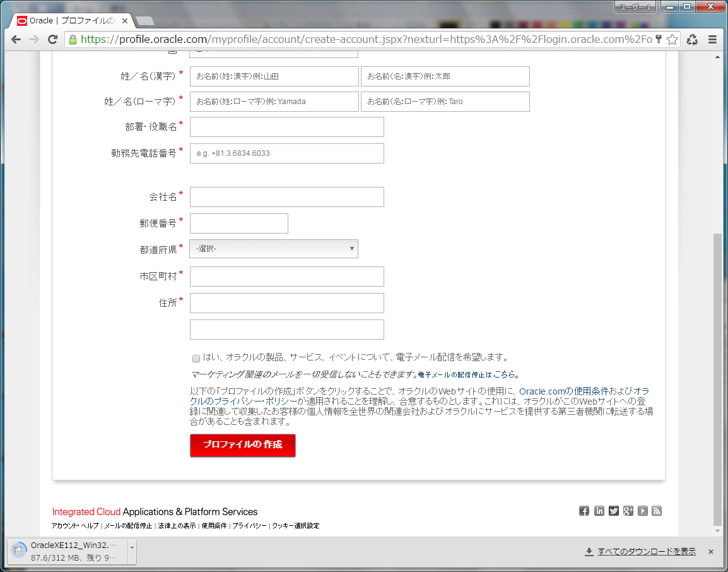Image resolution: width=728 pixels, height=572 pixels.
Task: Close the downloads bar
Action: coord(711,552)
